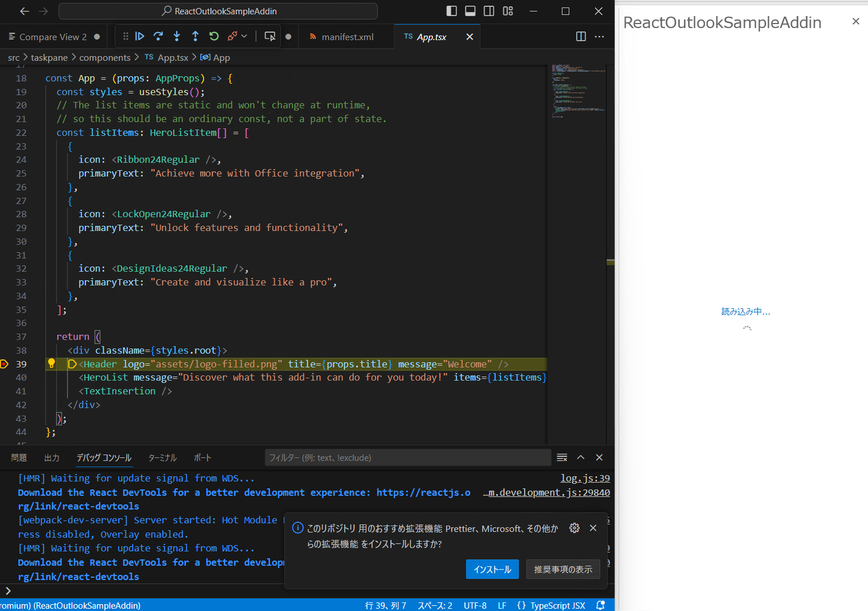Click the インストール button in the notification

point(492,569)
